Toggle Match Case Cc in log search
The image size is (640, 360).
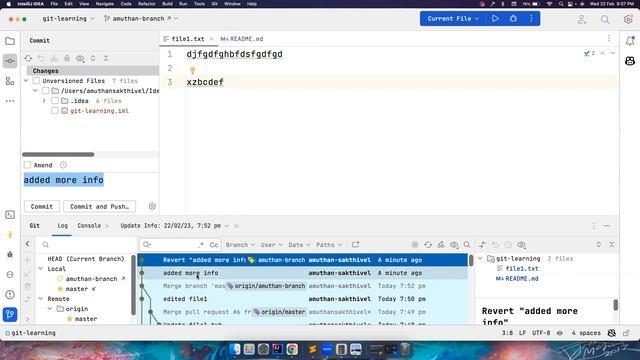tap(214, 245)
